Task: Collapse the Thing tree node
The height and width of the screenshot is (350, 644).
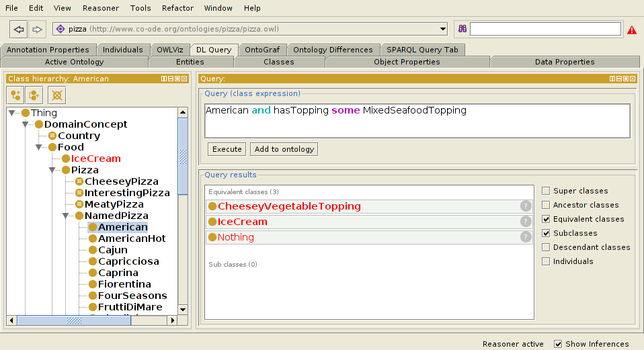Action: [12, 113]
